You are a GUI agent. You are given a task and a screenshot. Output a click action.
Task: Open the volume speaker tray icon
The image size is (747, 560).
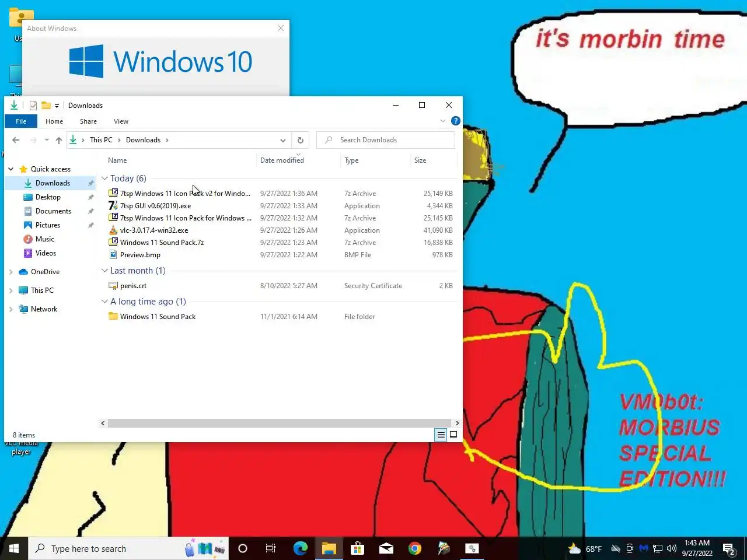click(671, 548)
